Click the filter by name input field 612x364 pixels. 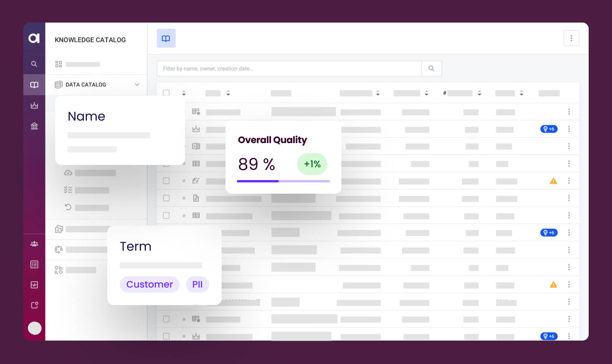289,68
